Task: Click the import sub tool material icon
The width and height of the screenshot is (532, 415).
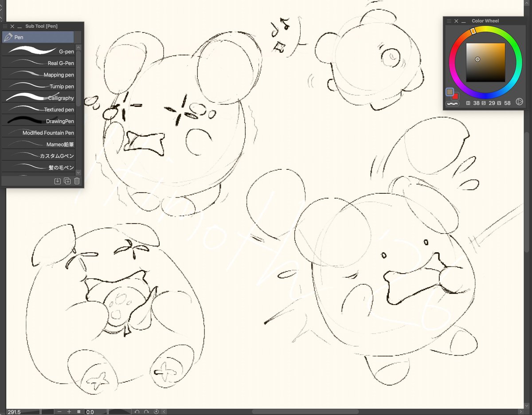Action: [x=57, y=181]
